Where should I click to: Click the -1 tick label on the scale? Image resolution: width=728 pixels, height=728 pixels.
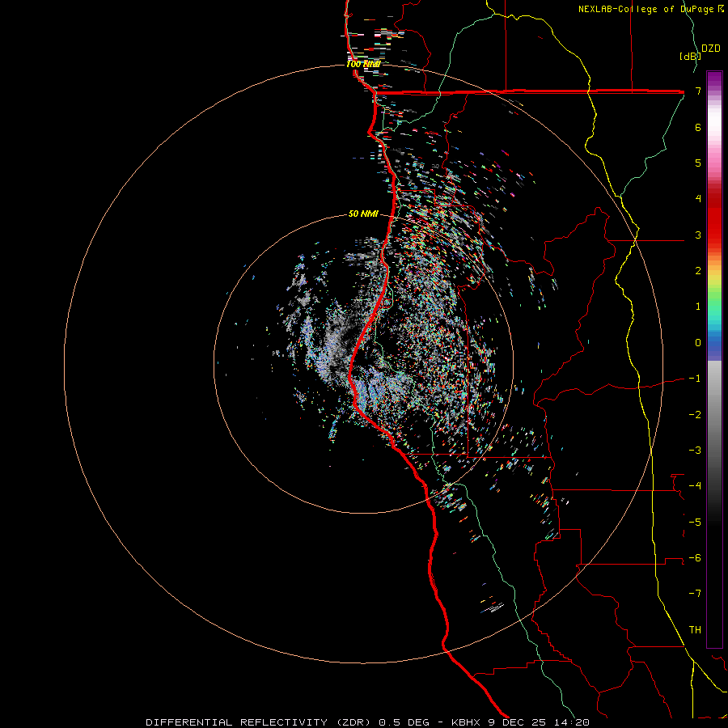[695, 378]
